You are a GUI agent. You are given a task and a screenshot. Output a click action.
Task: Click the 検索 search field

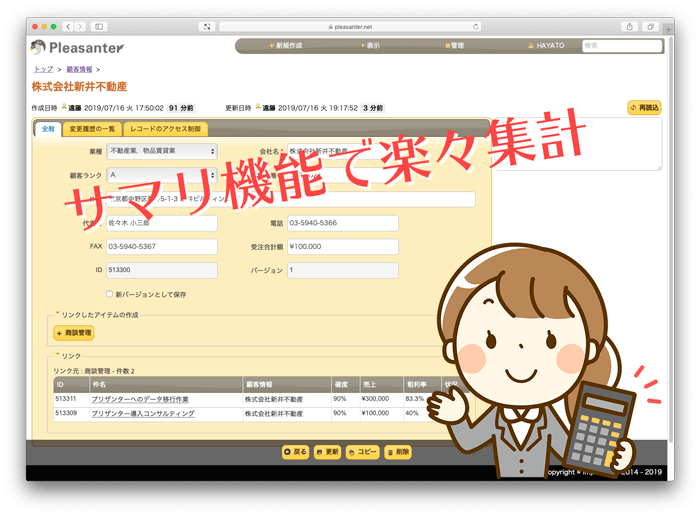point(622,46)
